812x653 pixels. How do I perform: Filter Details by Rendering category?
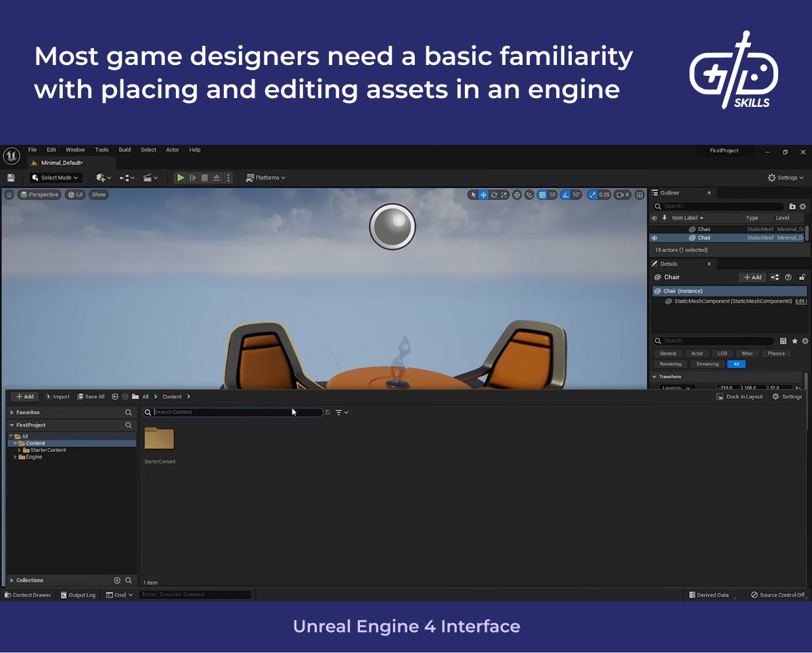coord(671,364)
